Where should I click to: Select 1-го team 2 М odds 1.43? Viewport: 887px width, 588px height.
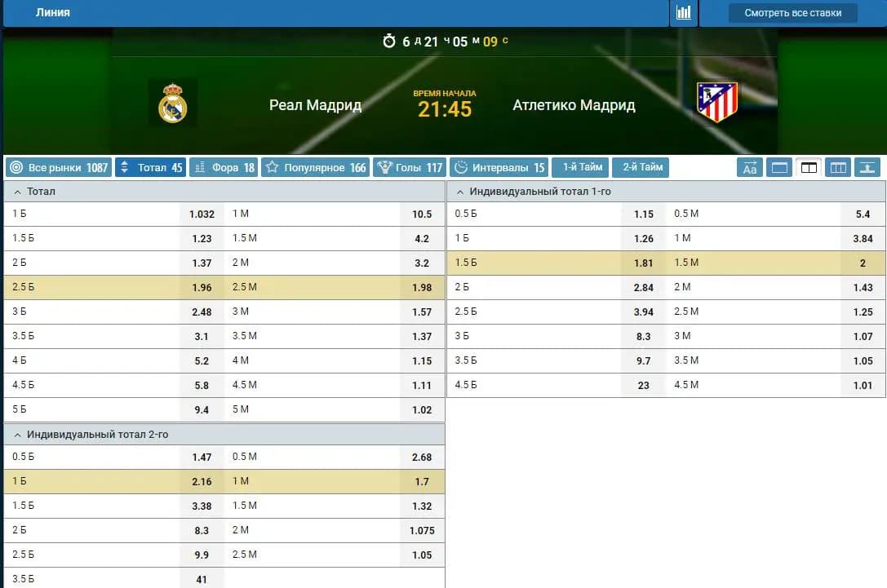coord(863,288)
